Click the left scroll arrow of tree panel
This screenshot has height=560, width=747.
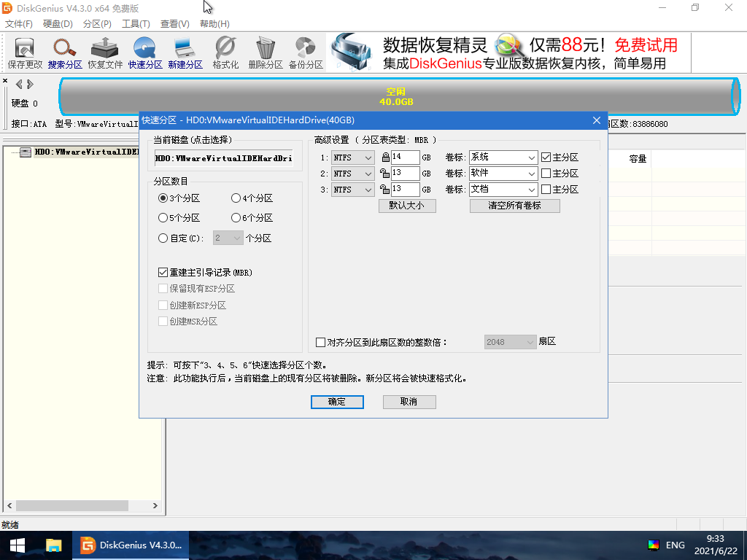coord(9,505)
